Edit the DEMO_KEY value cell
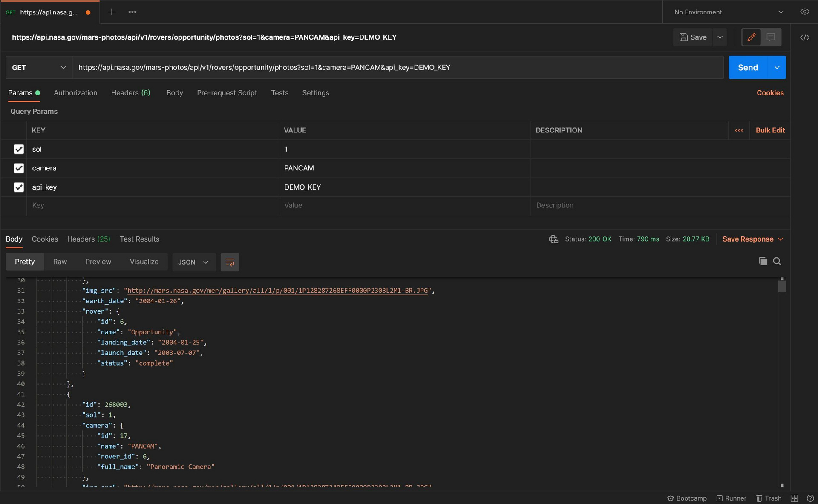Screen dimensions: 818x504 (405, 187)
